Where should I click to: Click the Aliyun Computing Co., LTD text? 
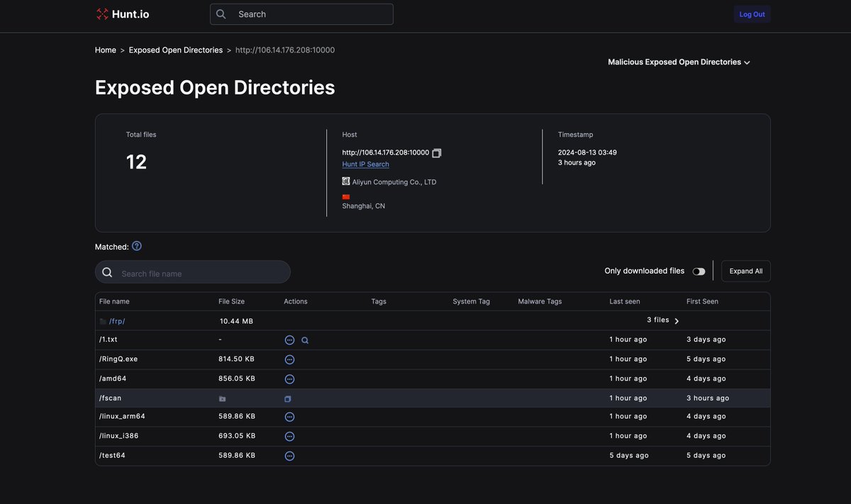click(x=394, y=182)
